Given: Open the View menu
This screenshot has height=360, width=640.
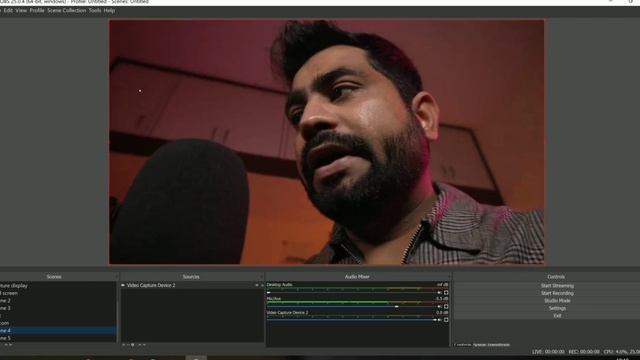Looking at the screenshot, I should tap(21, 11).
